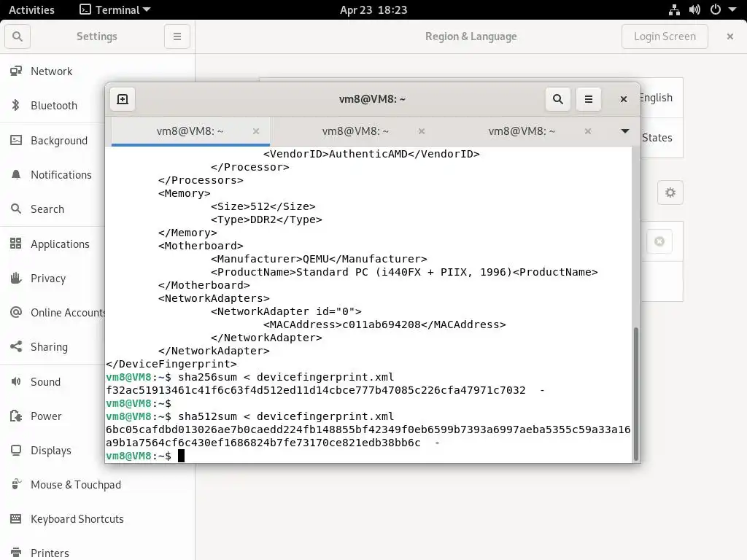Click the Network sidebar icon
747x560 pixels.
pos(16,71)
